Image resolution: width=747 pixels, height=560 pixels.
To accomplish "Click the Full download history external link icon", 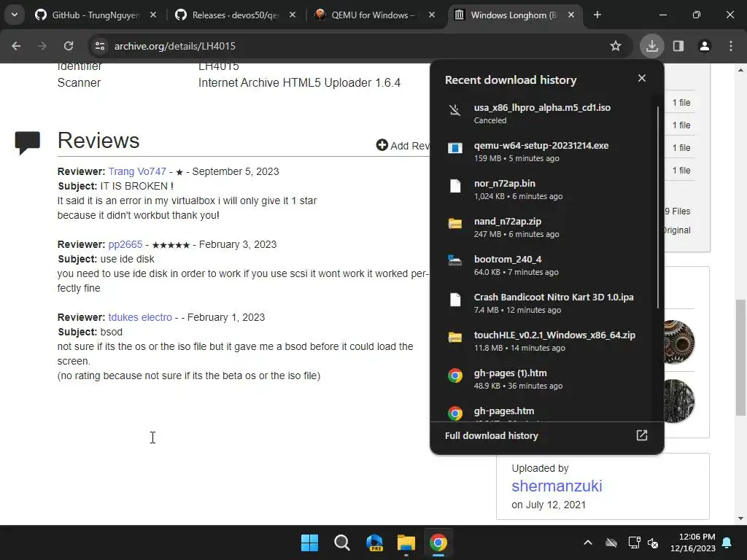I will (x=642, y=435).
